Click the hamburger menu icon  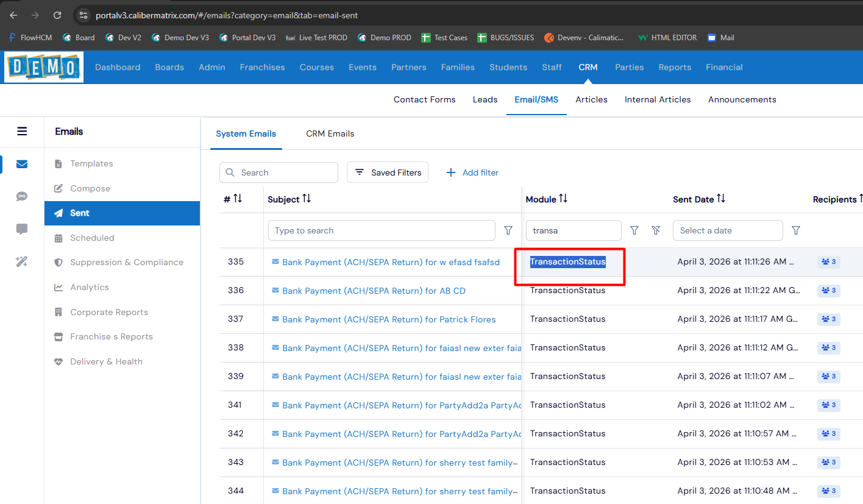tap(22, 131)
